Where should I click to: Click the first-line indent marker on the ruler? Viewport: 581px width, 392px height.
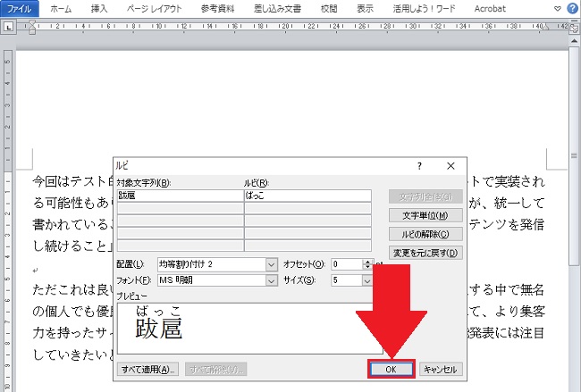coord(32,24)
